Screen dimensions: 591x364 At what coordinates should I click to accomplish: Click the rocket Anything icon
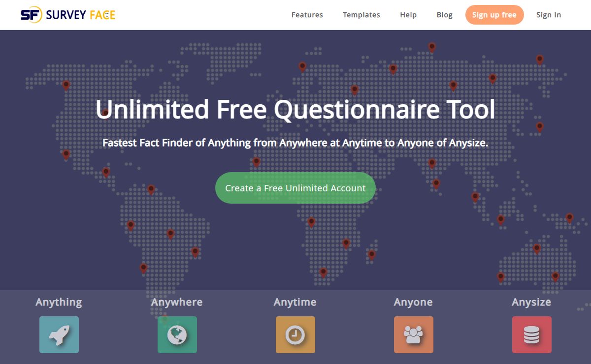coord(59,334)
